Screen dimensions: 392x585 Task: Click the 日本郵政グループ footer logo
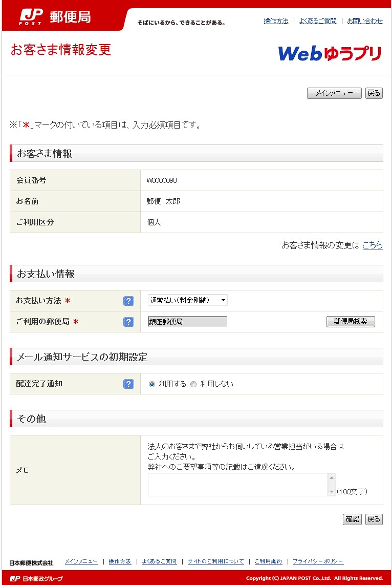[x=36, y=579]
